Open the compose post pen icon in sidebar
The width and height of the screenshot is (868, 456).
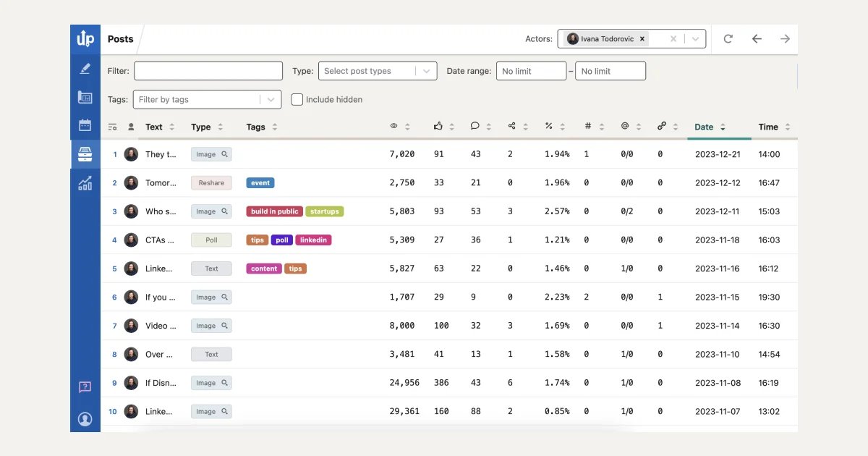pyautogui.click(x=85, y=69)
